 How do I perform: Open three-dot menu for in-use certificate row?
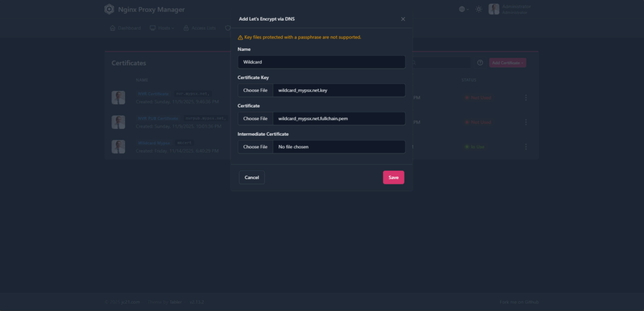point(526,146)
